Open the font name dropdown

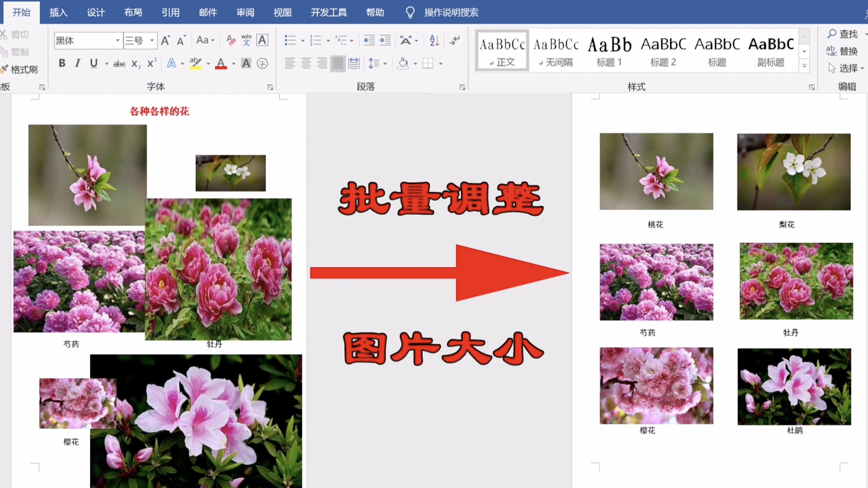point(118,41)
